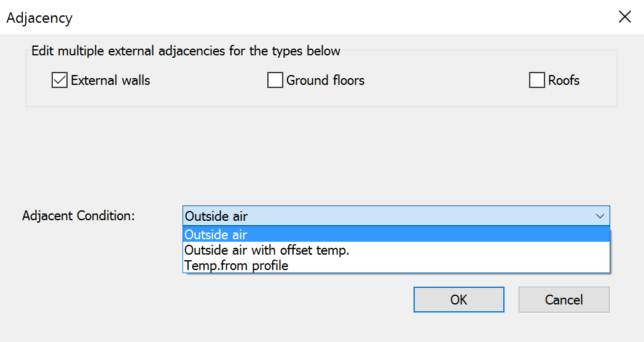Click the empty box icon beside Roofs

coord(537,81)
